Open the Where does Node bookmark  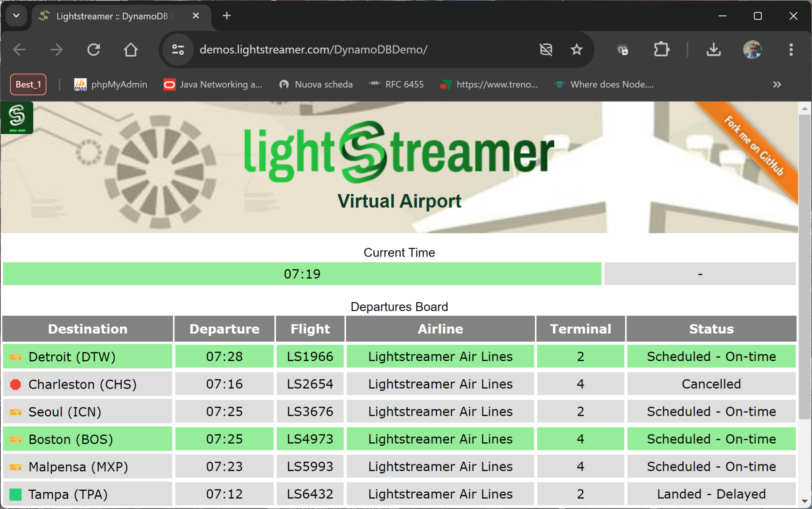coord(603,85)
